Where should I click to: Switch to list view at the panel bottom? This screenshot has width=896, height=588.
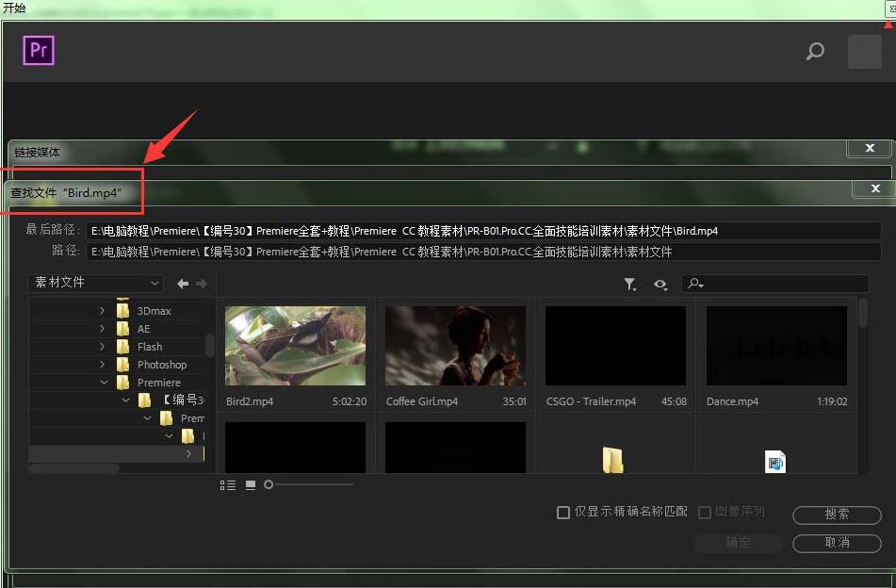(228, 484)
